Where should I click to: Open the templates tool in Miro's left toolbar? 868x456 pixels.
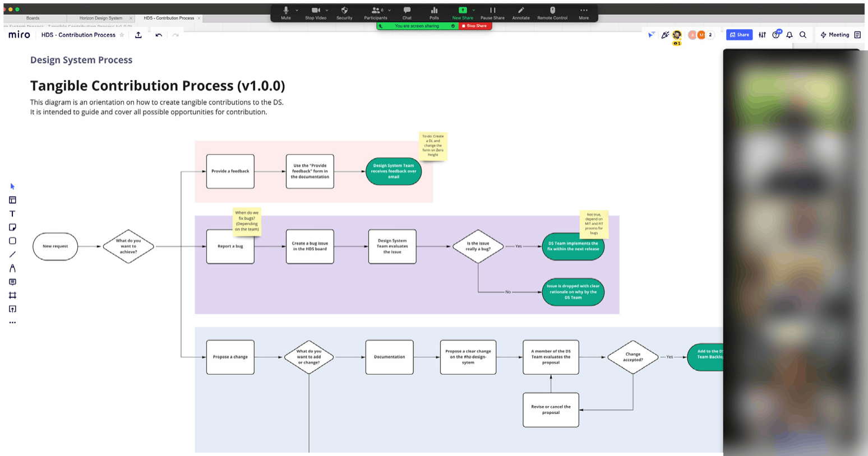[x=12, y=200]
